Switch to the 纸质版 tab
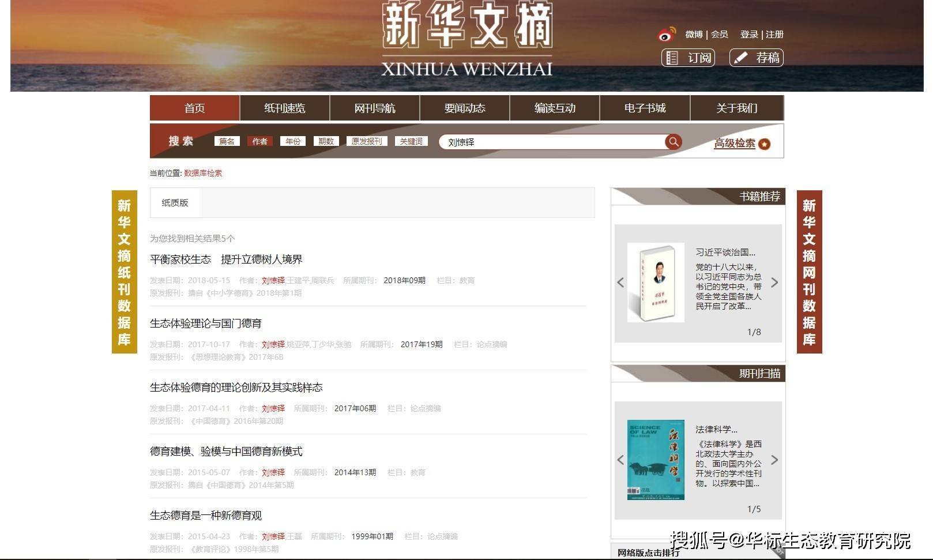 175,203
